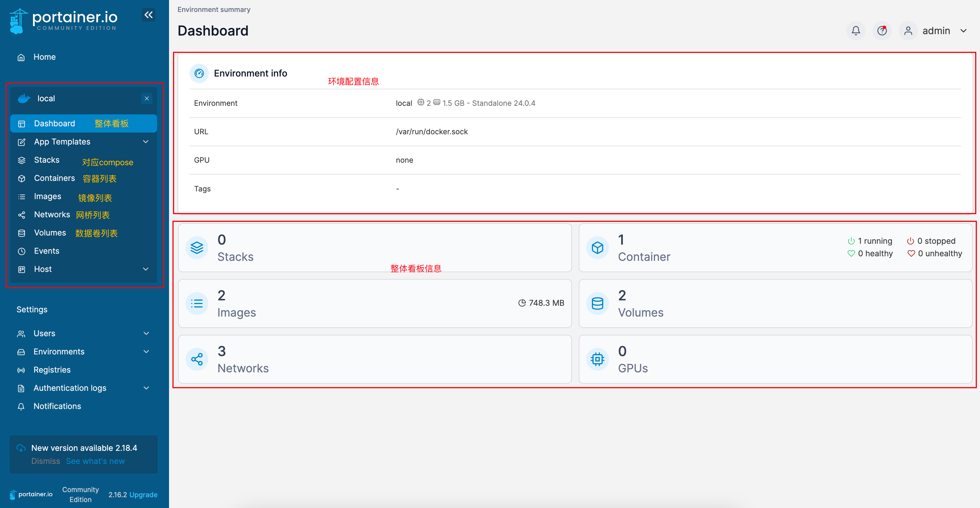The image size is (980, 508).
Task: Close the local environment with X
Action: pos(147,98)
